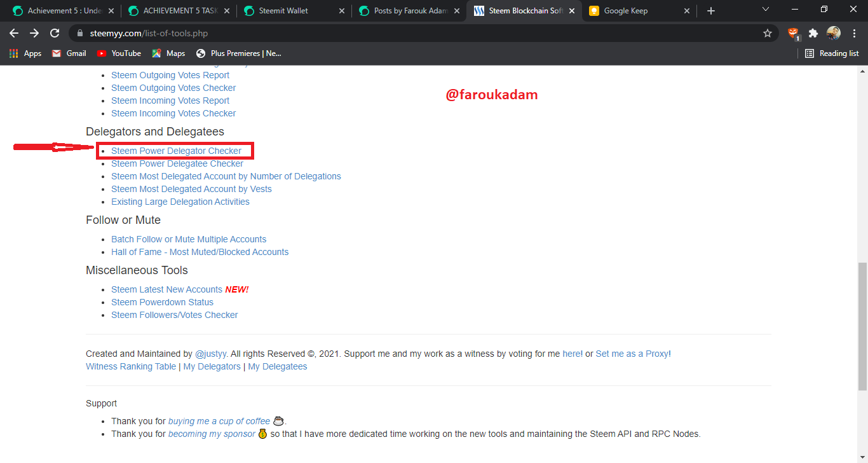Open the Apps grid shortcut

(x=25, y=53)
